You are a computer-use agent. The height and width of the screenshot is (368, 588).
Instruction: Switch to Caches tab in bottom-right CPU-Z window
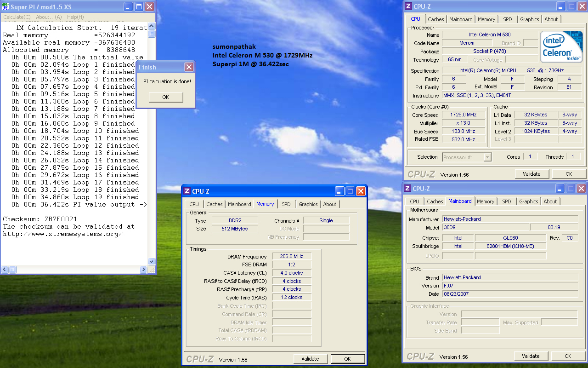pyautogui.click(x=435, y=201)
